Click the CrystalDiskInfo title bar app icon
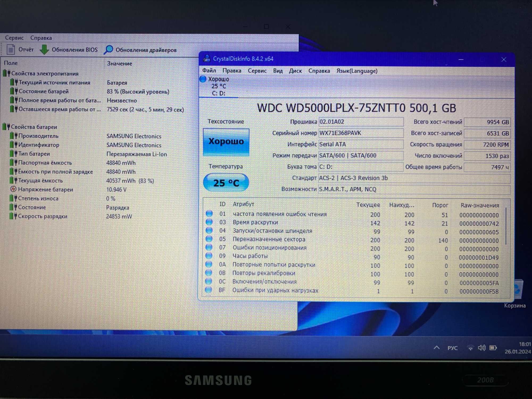 pyautogui.click(x=207, y=59)
